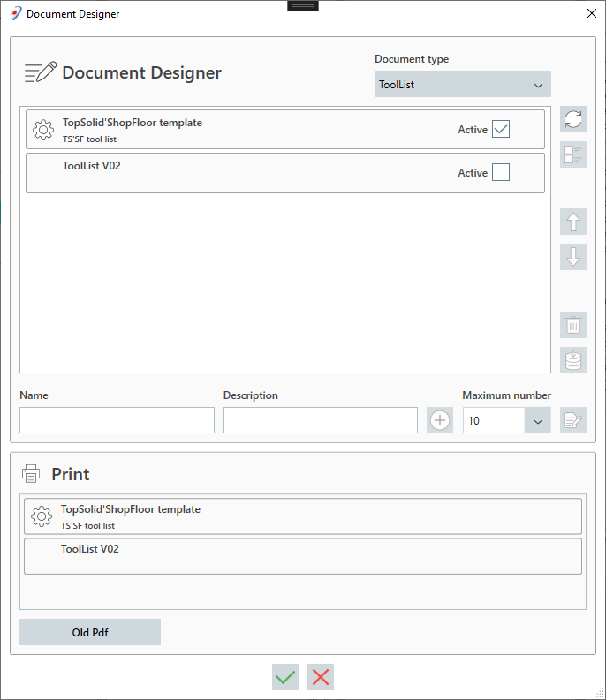606x700 pixels.
Task: Click the Maximum number value 10
Action: point(494,420)
